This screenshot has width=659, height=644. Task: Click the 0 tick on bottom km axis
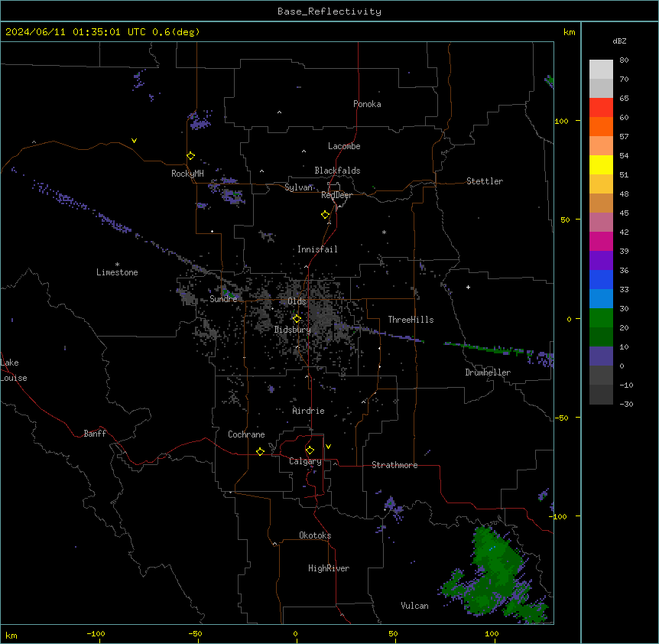point(295,633)
